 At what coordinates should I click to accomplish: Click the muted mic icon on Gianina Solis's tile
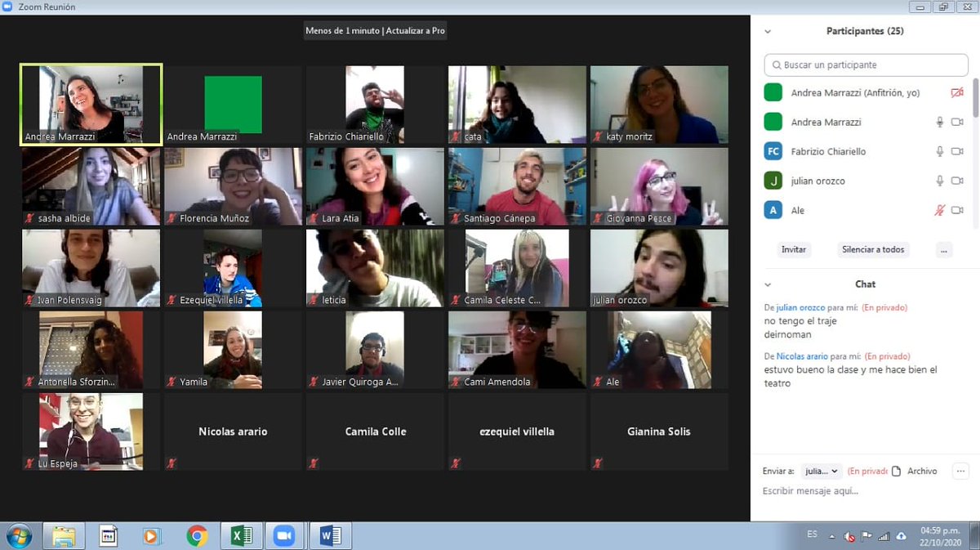pyautogui.click(x=599, y=463)
